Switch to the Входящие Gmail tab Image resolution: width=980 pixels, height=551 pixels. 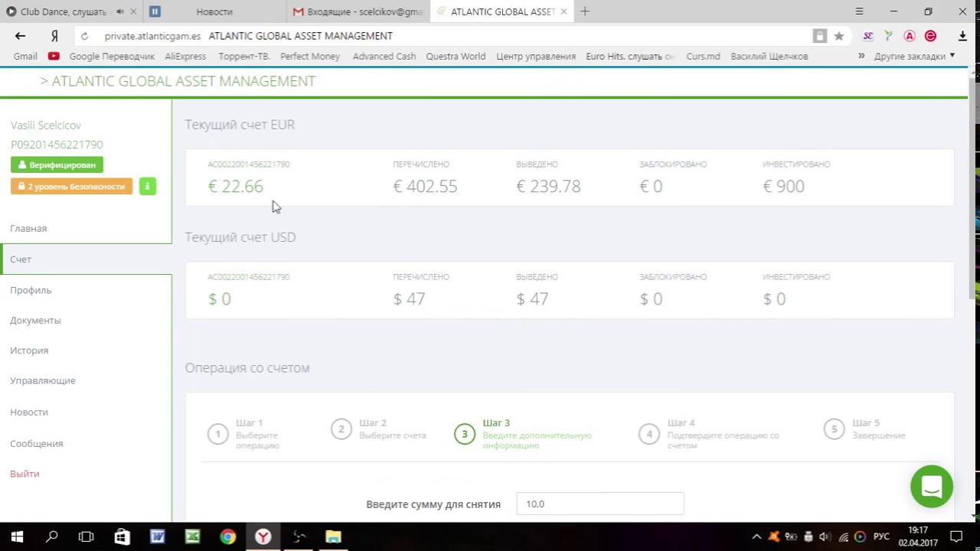(x=358, y=11)
